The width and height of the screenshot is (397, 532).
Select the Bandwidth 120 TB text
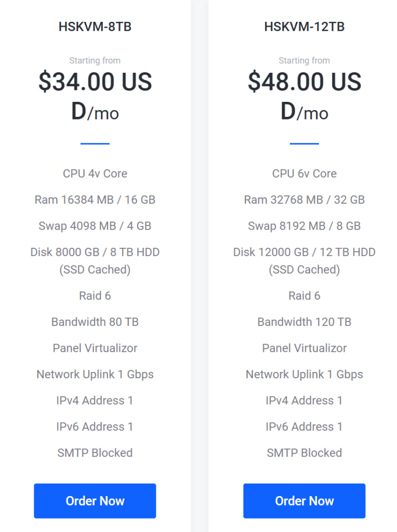[x=304, y=322]
